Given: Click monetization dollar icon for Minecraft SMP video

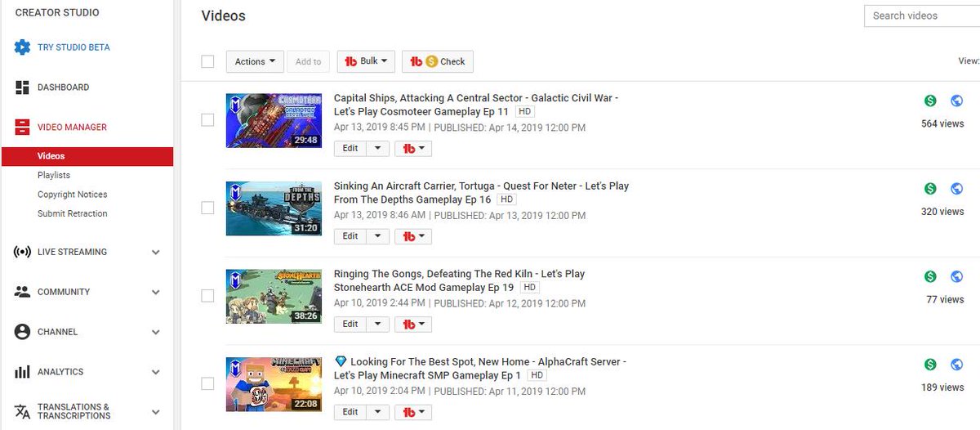Looking at the screenshot, I should 930,365.
